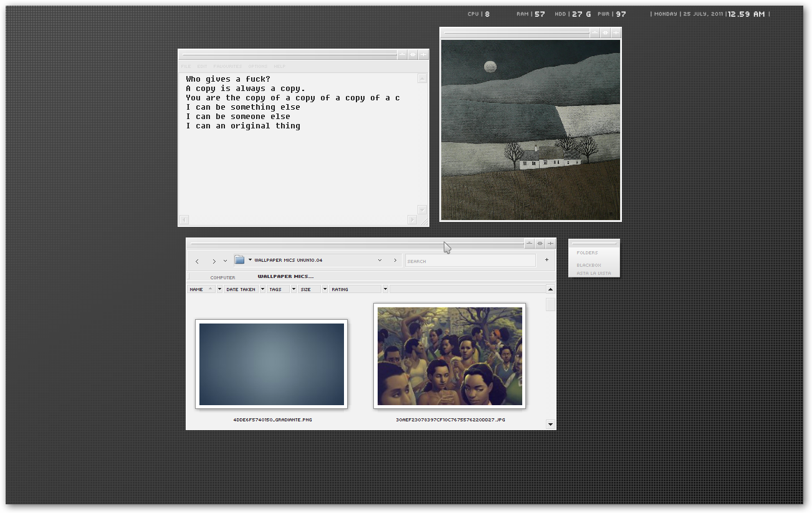Click explorer scrollbar up arrow
The height and width of the screenshot is (513, 812).
(x=550, y=289)
